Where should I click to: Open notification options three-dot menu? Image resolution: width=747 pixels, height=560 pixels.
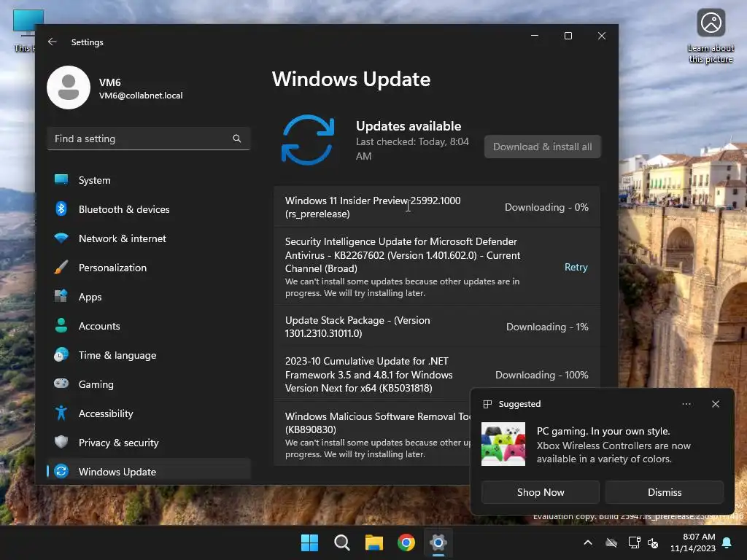686,404
